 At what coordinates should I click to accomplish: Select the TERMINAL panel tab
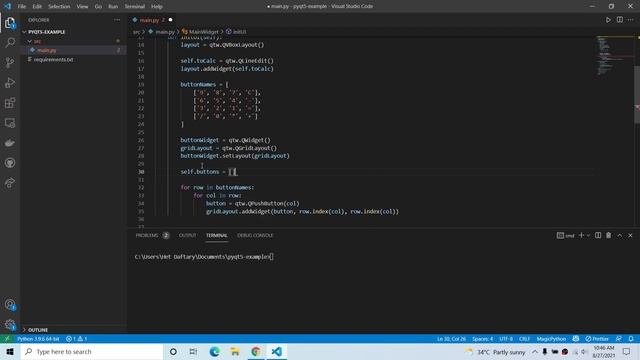pyautogui.click(x=217, y=236)
